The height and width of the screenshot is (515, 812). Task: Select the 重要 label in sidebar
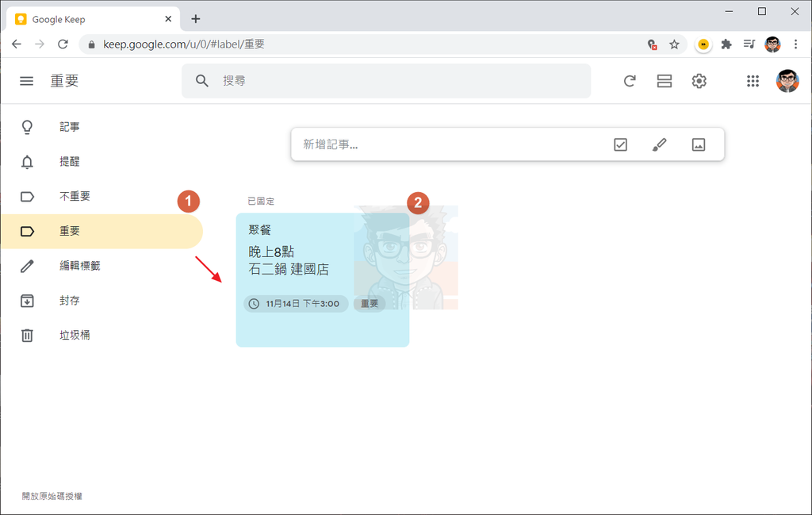[101, 231]
